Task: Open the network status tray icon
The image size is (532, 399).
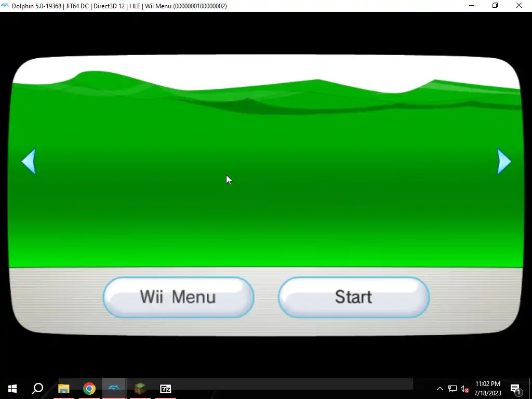Action: click(x=453, y=389)
